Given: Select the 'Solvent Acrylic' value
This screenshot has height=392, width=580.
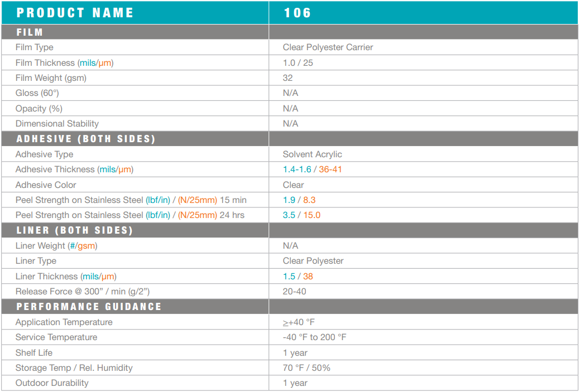Looking at the screenshot, I should (312, 154).
